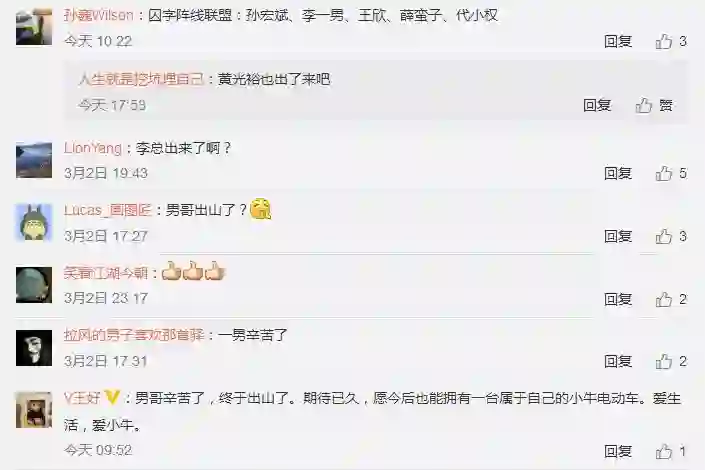The width and height of the screenshot is (705, 470).
Task: Open 孙鑫Wilson's profile via username
Action: (x=98, y=15)
